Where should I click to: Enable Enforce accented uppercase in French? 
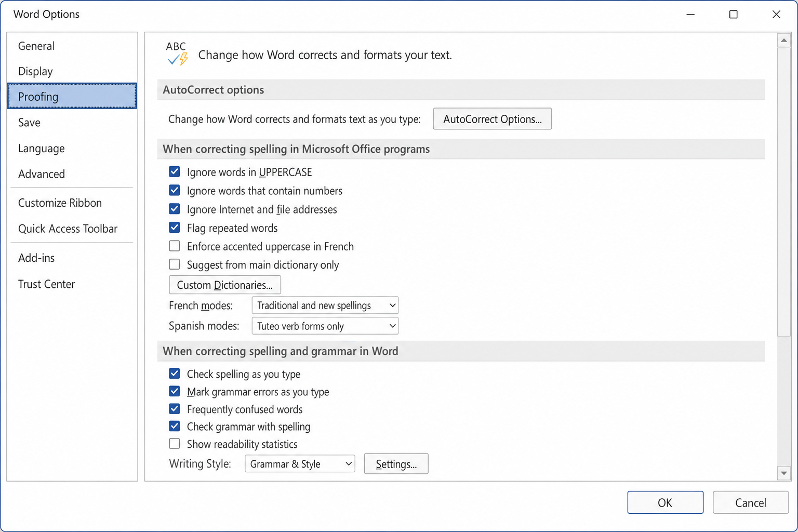click(x=175, y=246)
